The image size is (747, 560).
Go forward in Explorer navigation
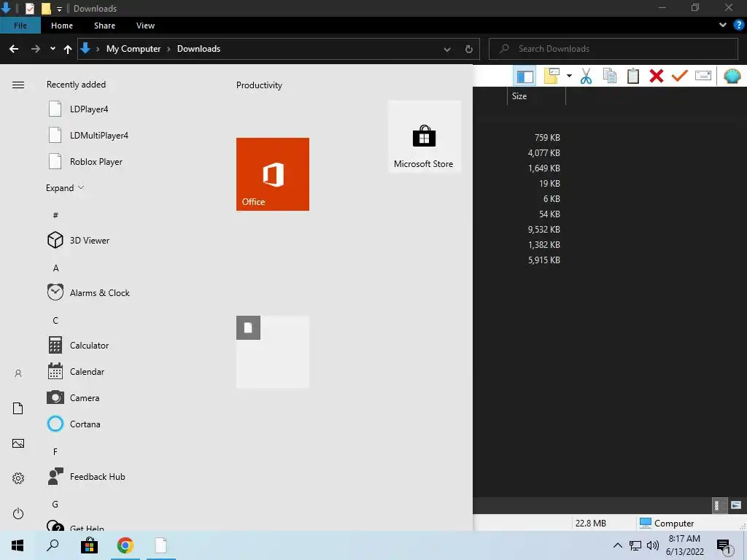tap(35, 49)
